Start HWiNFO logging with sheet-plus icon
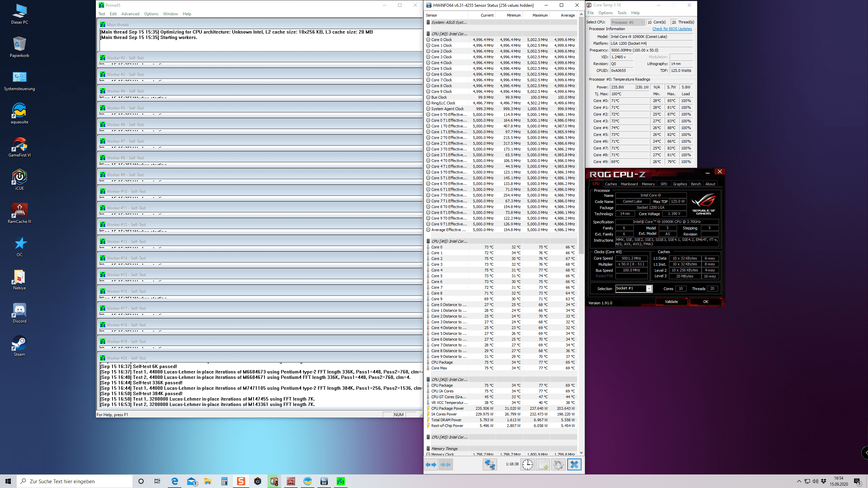 tap(543, 465)
